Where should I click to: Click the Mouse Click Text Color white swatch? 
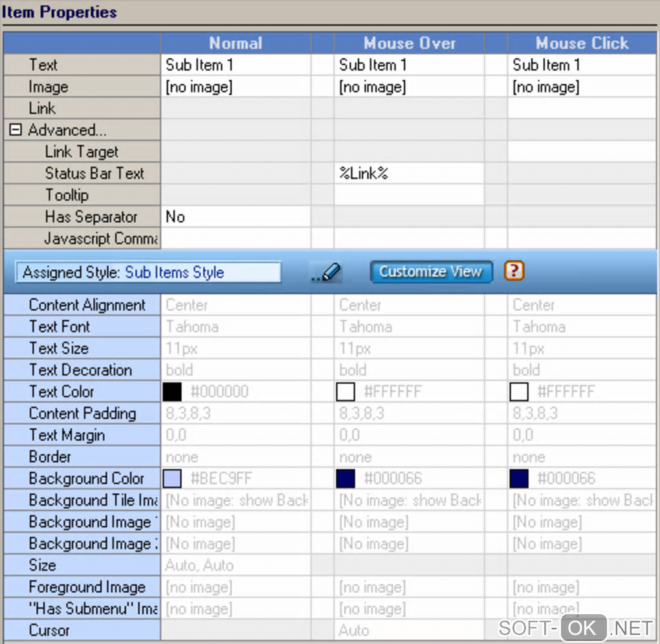coord(519,392)
